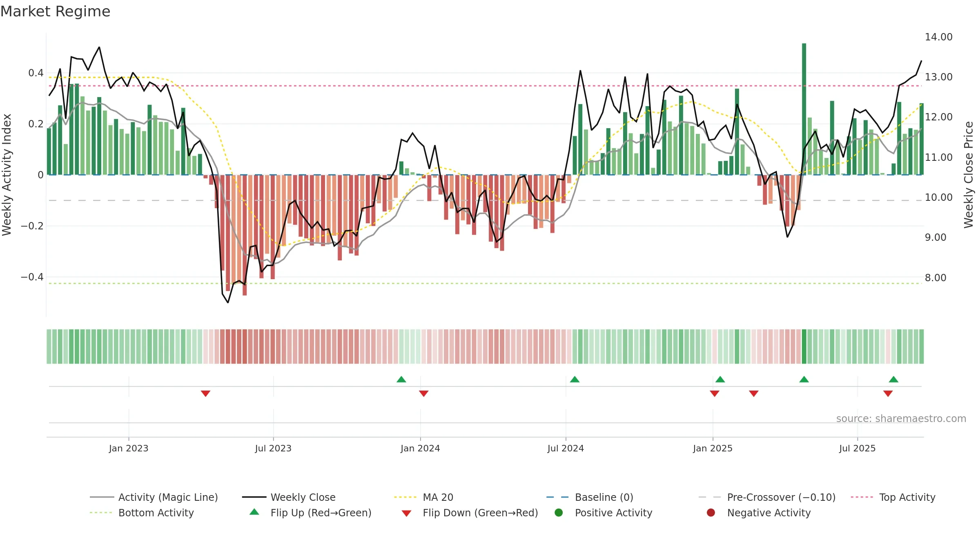Viewport: 980px width, 551px height.
Task: Click the Jul 2023 axis label
Action: (273, 448)
